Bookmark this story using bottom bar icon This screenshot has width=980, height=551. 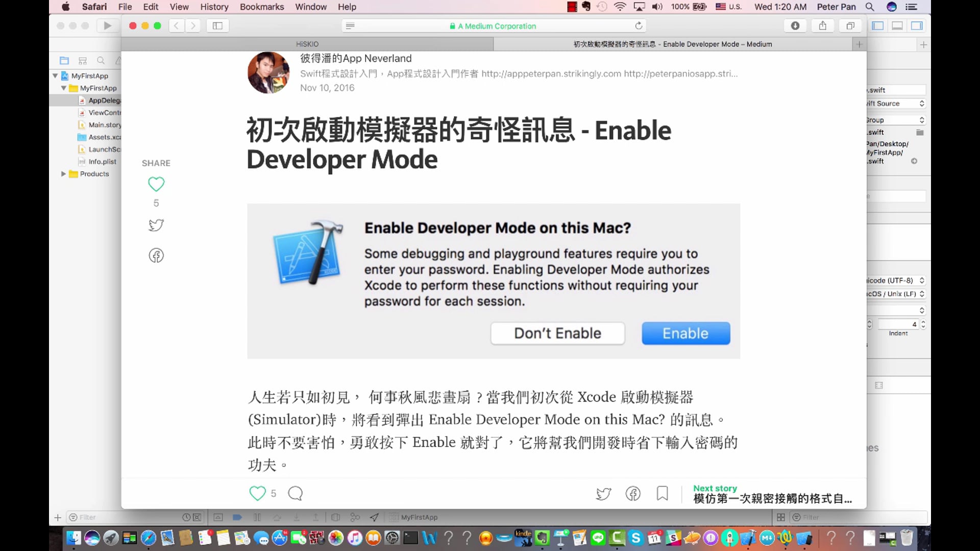click(662, 493)
